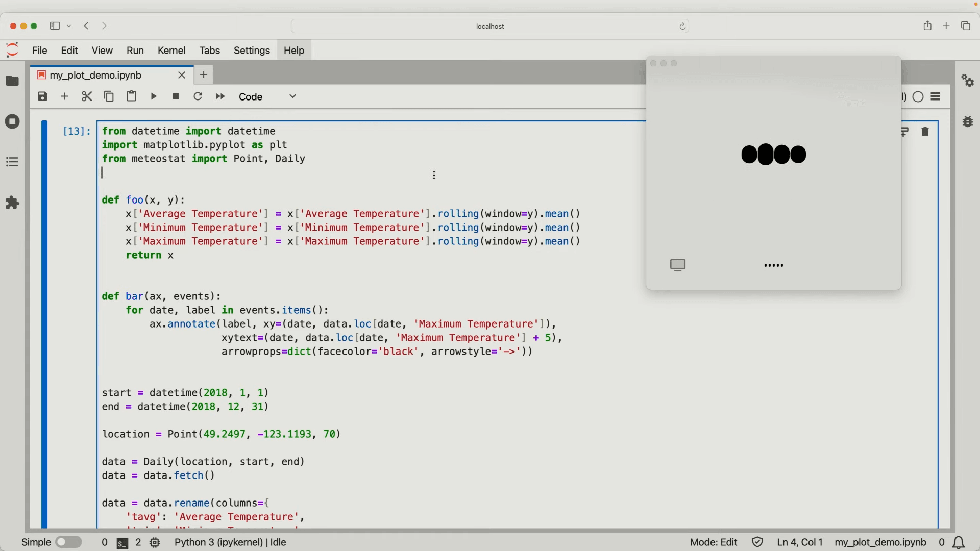Screen dimensions: 980x551
Task: Insert a cell below with the plus icon
Action: 65,96
